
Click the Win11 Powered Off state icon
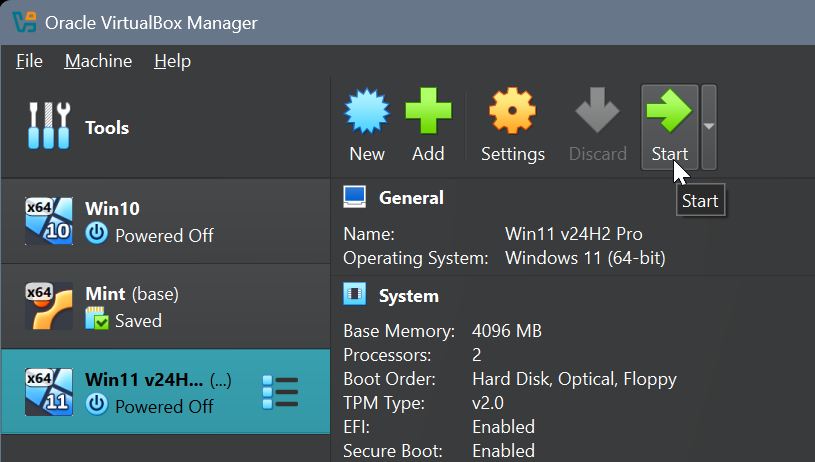pyautogui.click(x=97, y=404)
